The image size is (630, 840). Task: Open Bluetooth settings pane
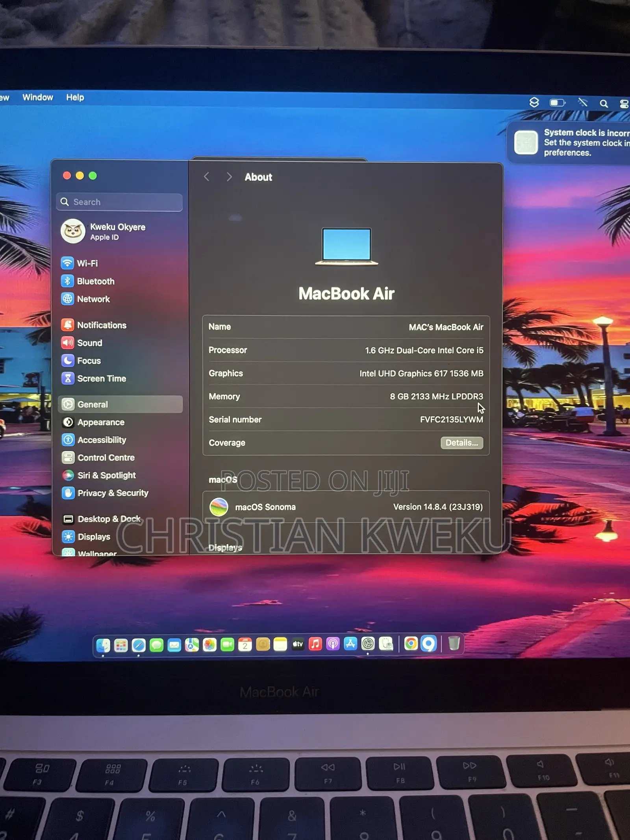click(x=88, y=281)
